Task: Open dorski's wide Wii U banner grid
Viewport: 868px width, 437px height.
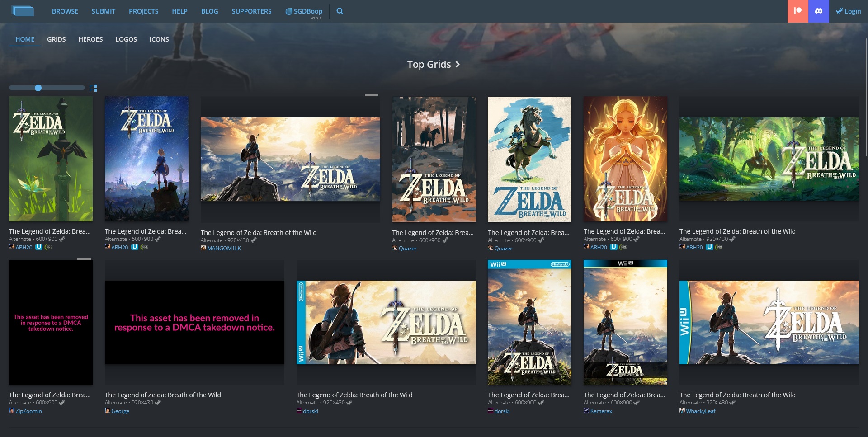Action: click(386, 322)
